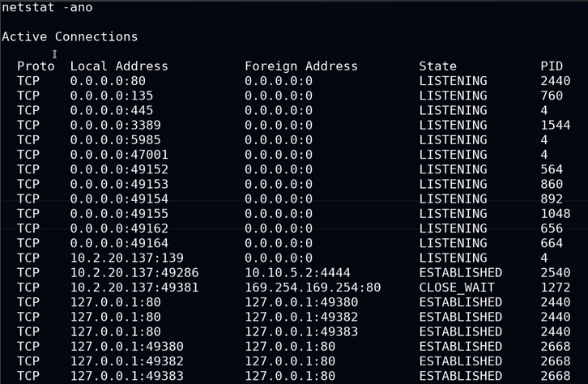Select local address 127.0.0.1:49382
The height and width of the screenshot is (384, 588).
tap(126, 361)
